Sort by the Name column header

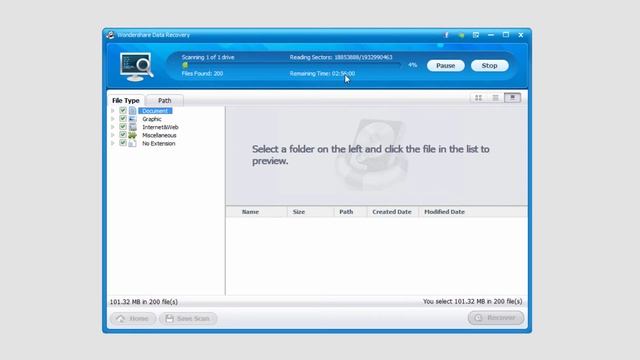(x=250, y=212)
